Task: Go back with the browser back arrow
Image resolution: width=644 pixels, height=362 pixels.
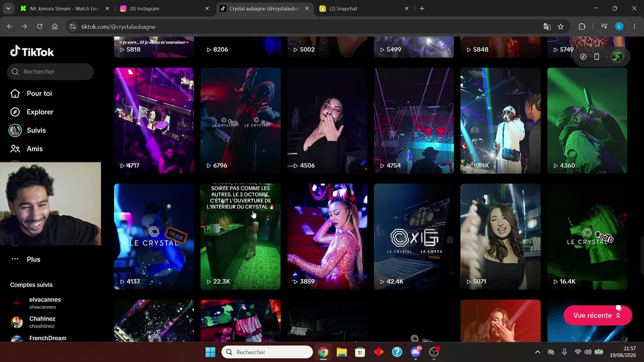Action: pyautogui.click(x=10, y=27)
